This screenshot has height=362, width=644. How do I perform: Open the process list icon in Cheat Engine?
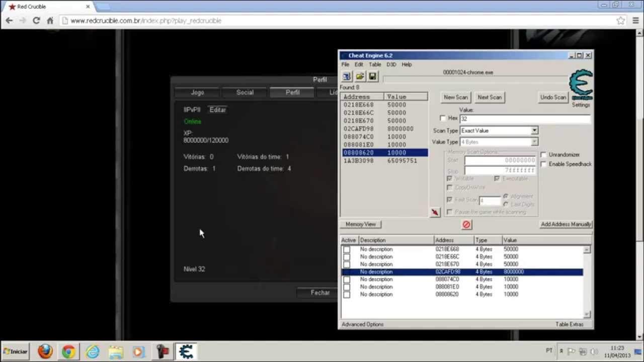click(x=347, y=76)
